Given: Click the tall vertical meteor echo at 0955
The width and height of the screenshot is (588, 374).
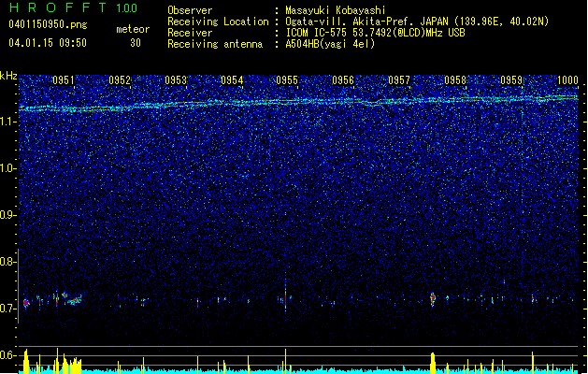Looking at the screenshot, I should 286,295.
